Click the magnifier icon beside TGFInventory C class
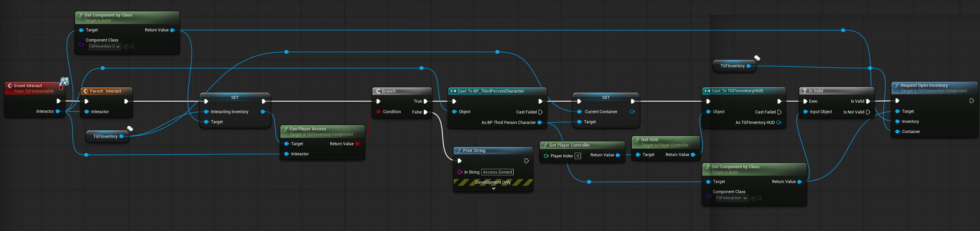This screenshot has height=231, width=980. 132,47
